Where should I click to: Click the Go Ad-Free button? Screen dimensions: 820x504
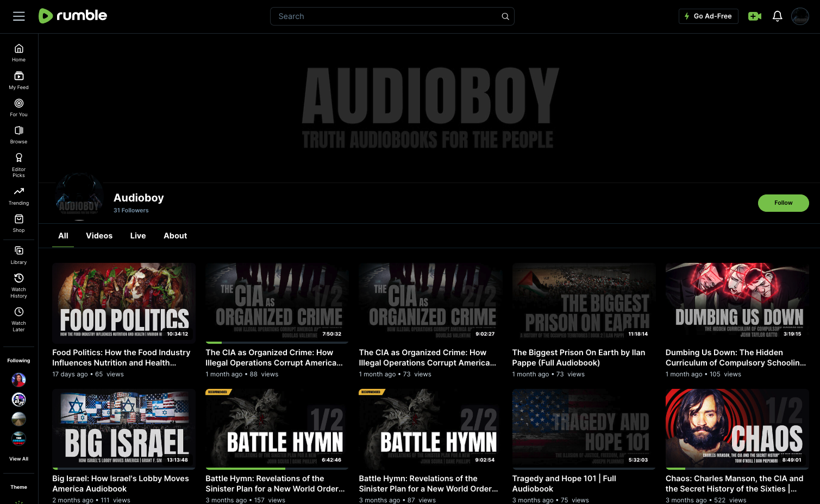pyautogui.click(x=708, y=16)
